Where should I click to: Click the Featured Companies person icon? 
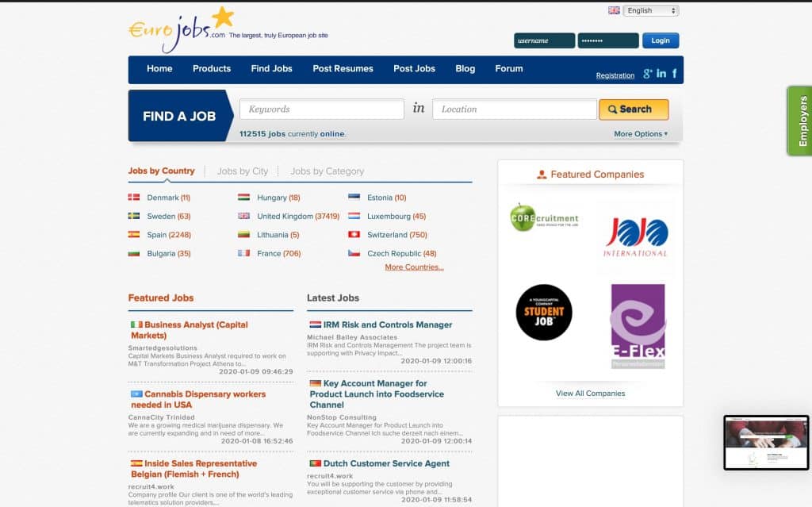[541, 174]
